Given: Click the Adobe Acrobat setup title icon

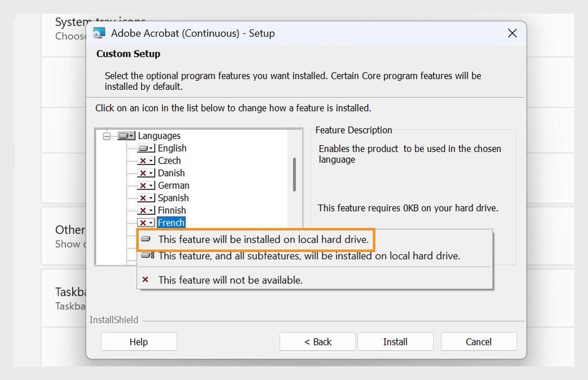Looking at the screenshot, I should click(x=99, y=33).
